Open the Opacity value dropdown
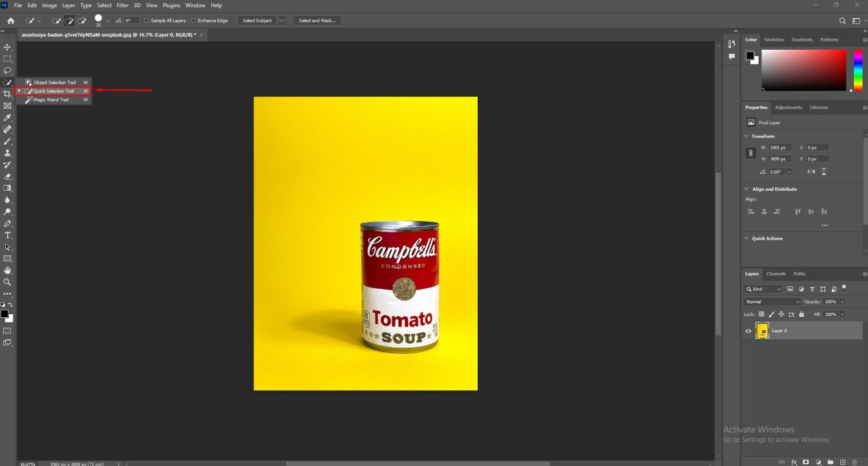Viewport: 868px width, 466px height. click(x=842, y=302)
